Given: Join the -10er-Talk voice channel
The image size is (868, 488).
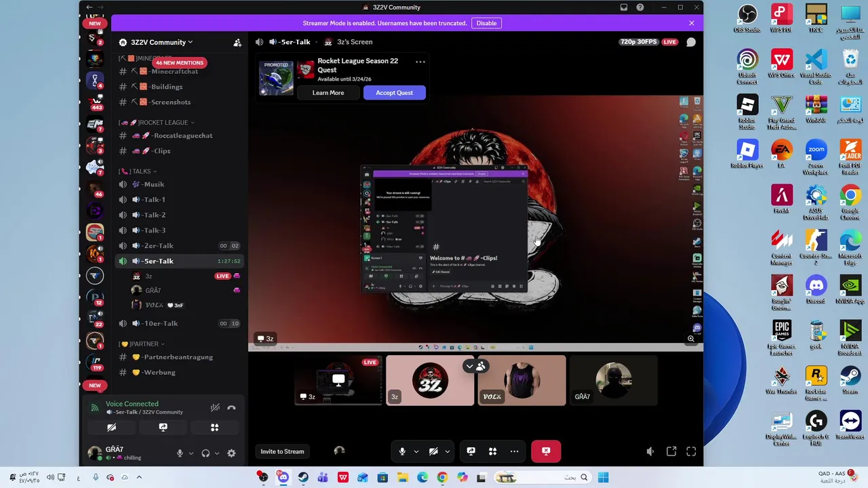Looking at the screenshot, I should (179, 323).
